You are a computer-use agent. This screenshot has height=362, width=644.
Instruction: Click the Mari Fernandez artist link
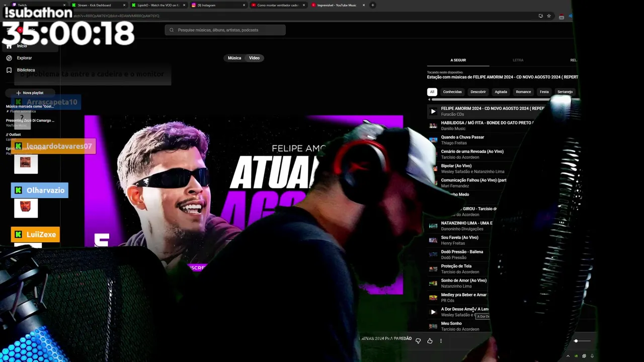[455, 186]
